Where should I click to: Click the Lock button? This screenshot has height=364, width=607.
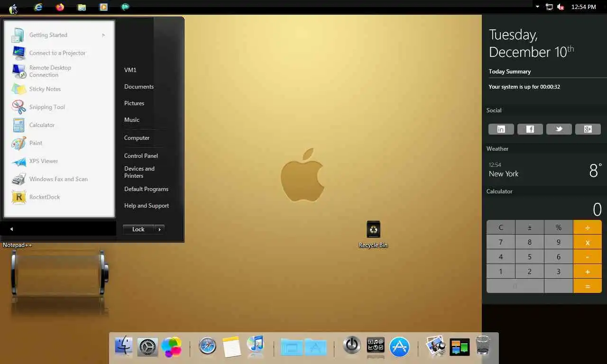(138, 229)
